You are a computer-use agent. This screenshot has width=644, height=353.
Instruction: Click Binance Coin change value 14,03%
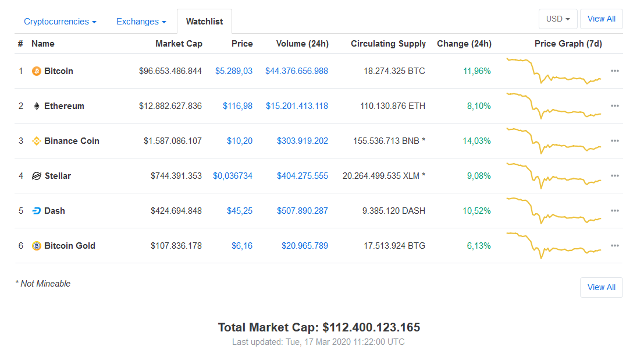tap(476, 141)
